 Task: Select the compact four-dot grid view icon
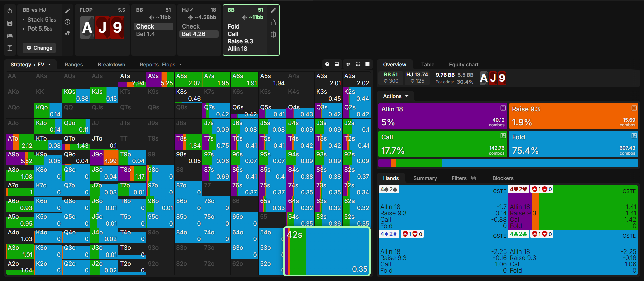coord(348,64)
